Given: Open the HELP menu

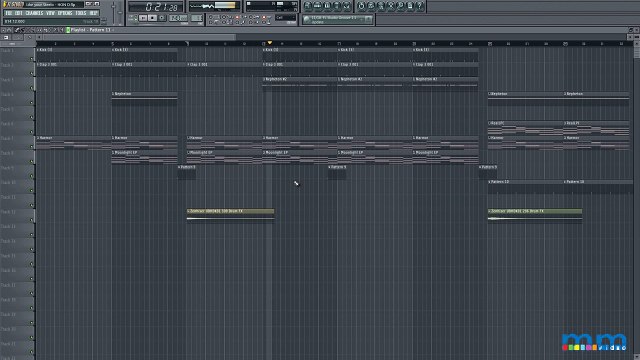Looking at the screenshot, I should click(x=93, y=13).
